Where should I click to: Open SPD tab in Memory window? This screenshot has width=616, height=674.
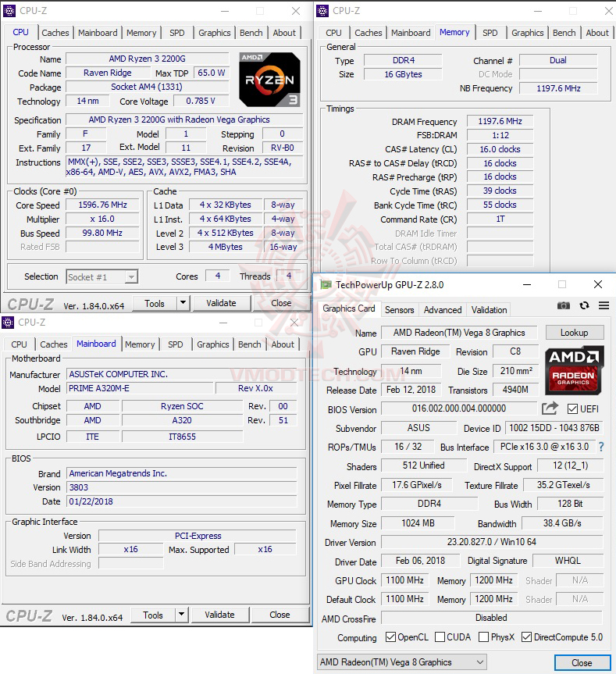click(490, 33)
